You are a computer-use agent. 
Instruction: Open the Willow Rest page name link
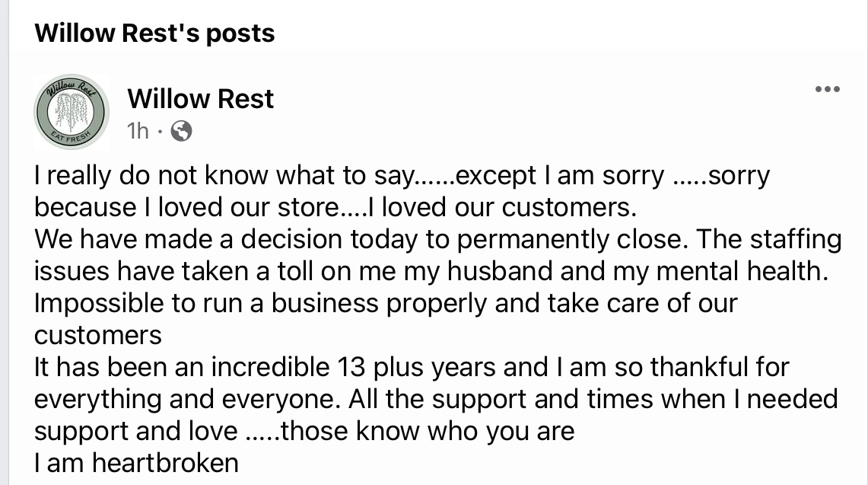click(201, 98)
